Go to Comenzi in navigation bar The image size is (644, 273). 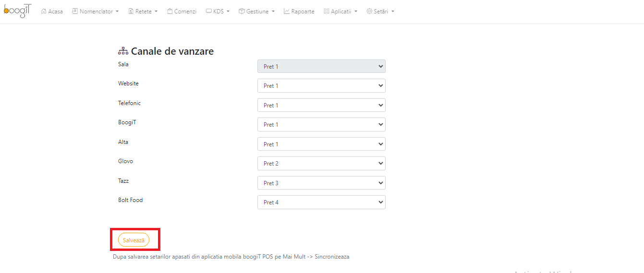[182, 11]
